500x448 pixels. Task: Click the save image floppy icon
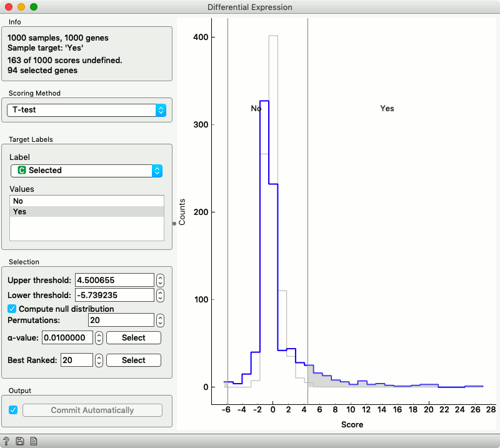pos(20,441)
